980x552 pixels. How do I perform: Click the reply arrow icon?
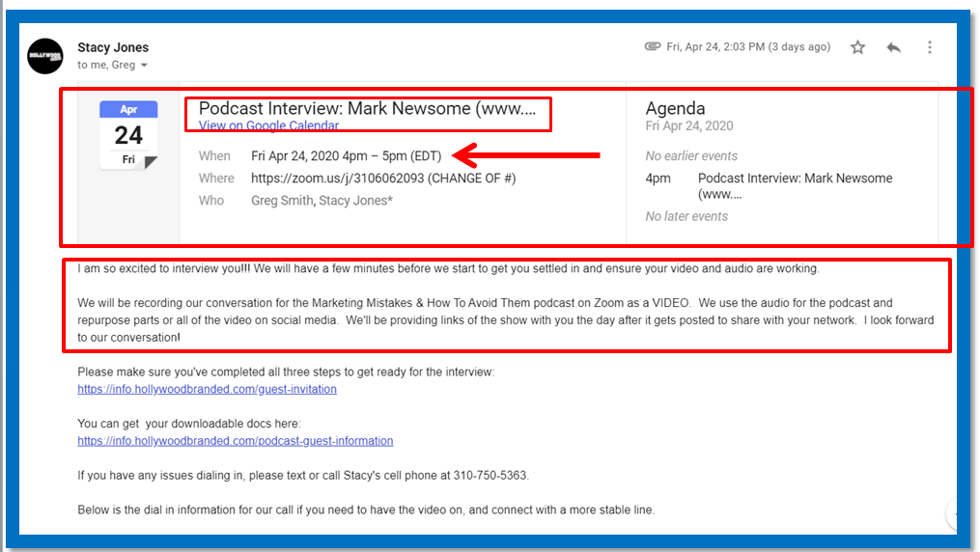(x=893, y=47)
